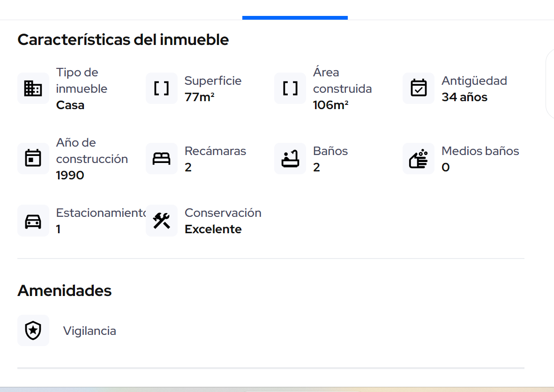Click the building icon next to Tipo de inmueble

point(33,89)
